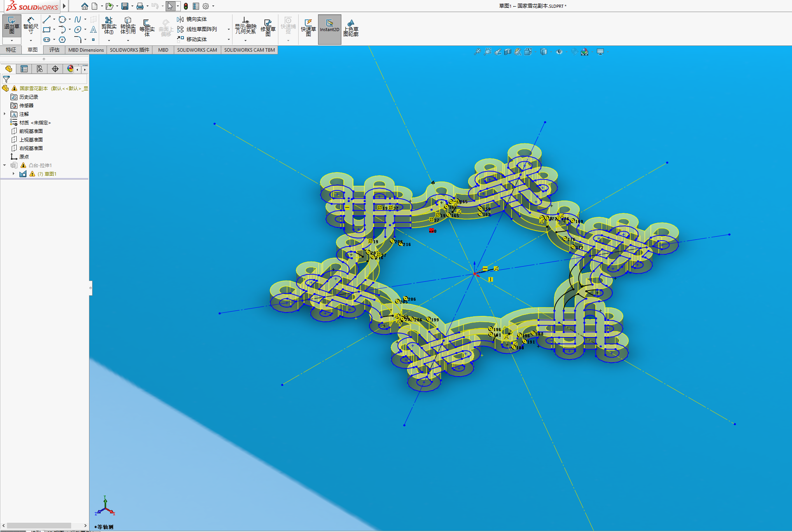Open the Repair Sketch (修复草图) tool
792x532 pixels.
(x=268, y=27)
